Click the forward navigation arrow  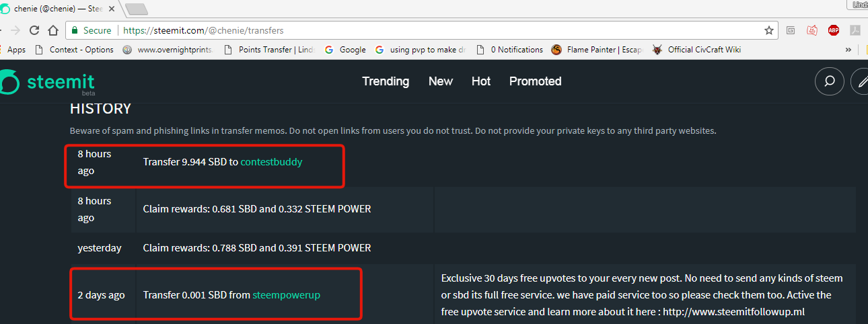15,30
